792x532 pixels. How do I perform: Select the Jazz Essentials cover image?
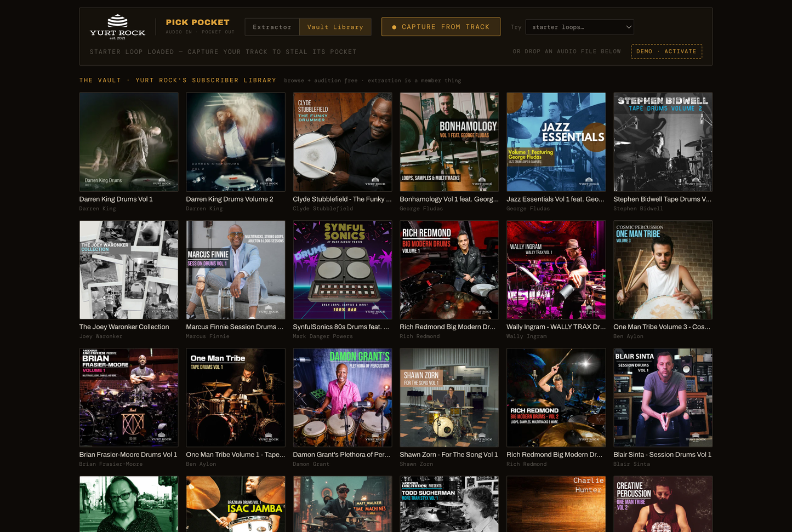[556, 142]
